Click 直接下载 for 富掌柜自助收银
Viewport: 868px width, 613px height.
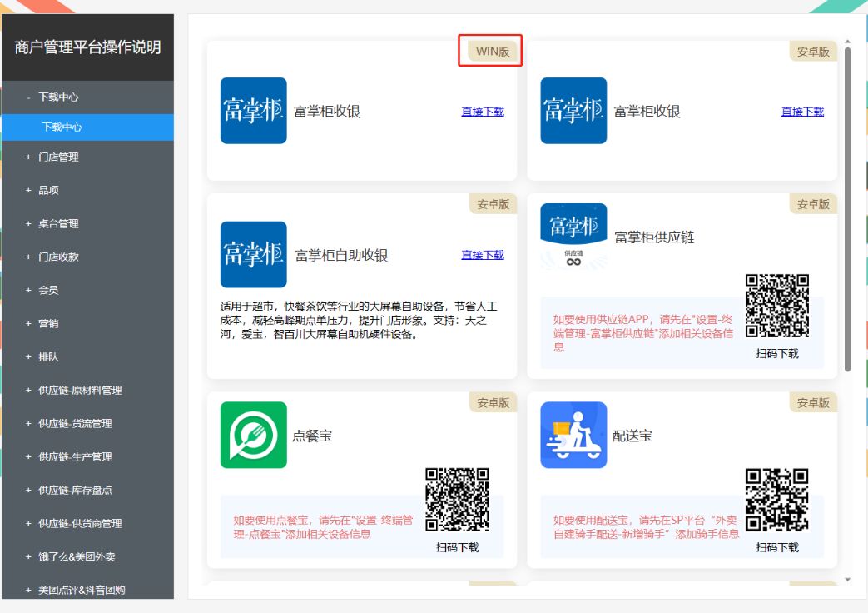483,254
